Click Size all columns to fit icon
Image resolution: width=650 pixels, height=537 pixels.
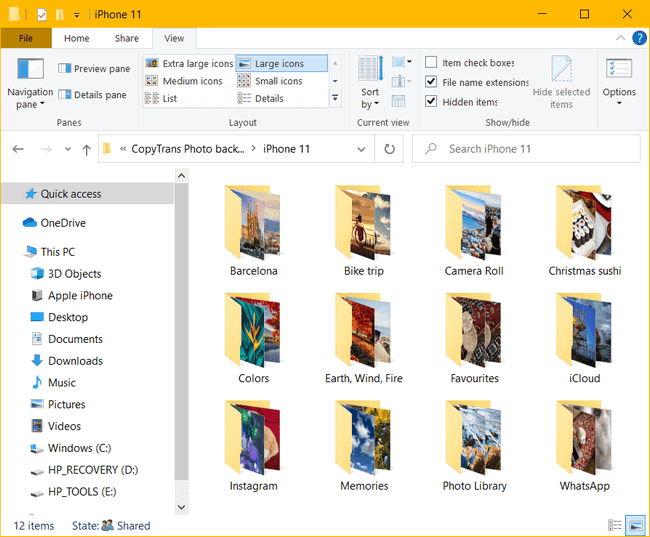click(398, 101)
